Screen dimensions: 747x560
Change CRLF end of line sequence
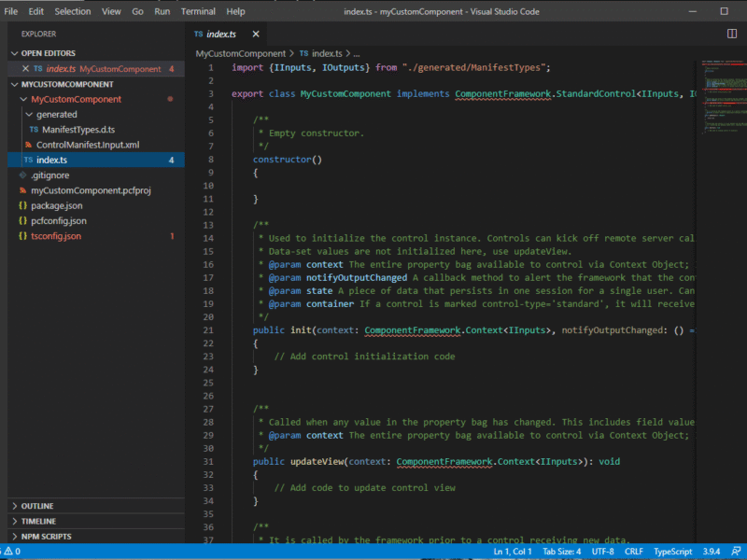[634, 552]
